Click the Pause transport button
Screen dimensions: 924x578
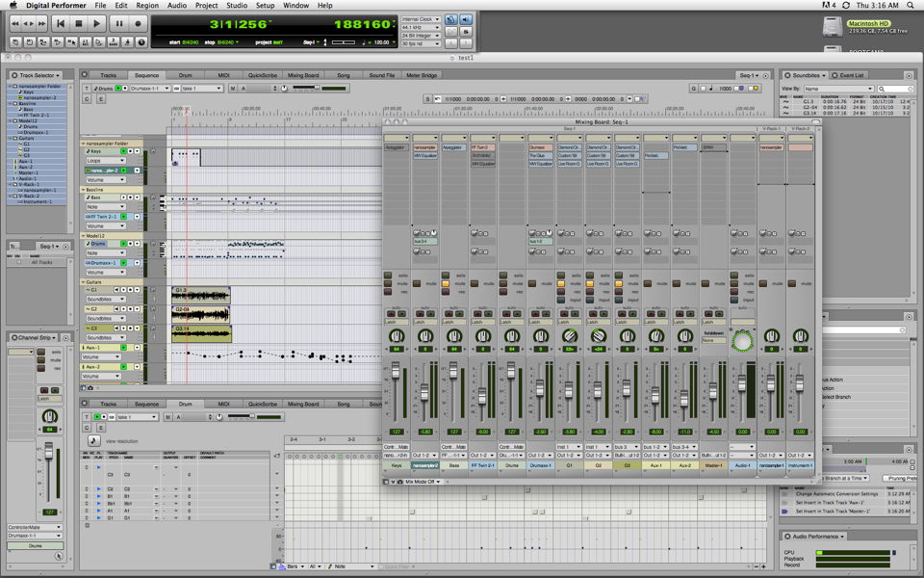tap(119, 24)
